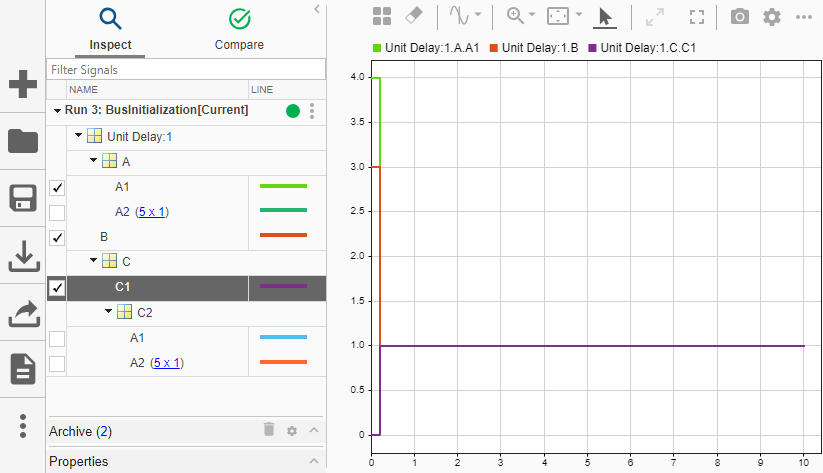Click the LINE column header
The width and height of the screenshot is (823, 473).
pos(287,90)
